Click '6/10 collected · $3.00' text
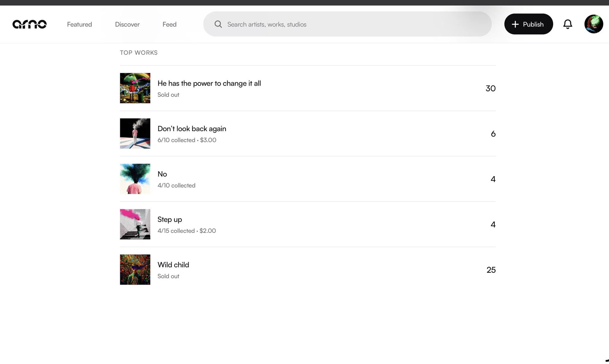 click(187, 140)
